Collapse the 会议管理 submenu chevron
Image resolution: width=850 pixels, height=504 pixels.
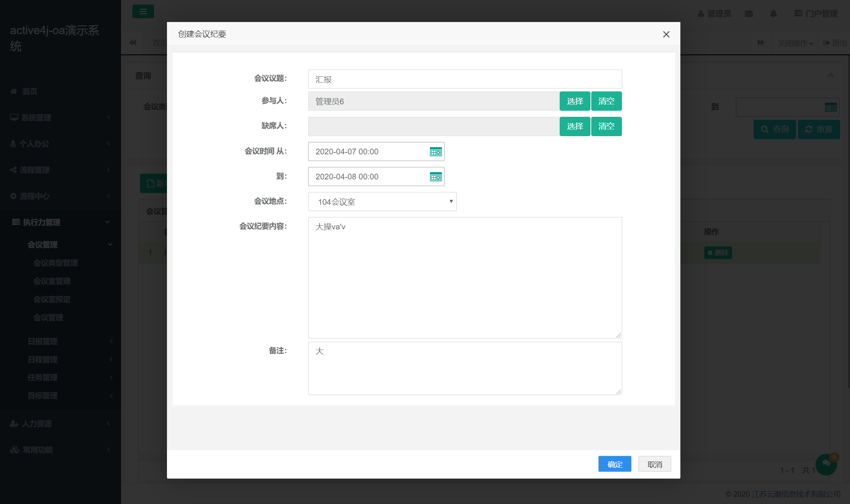[x=110, y=244]
